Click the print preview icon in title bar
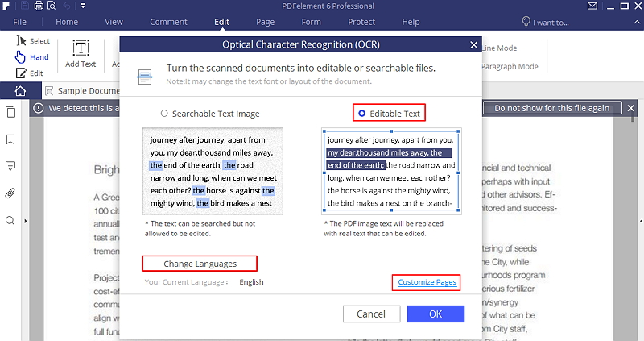 coord(52,6)
